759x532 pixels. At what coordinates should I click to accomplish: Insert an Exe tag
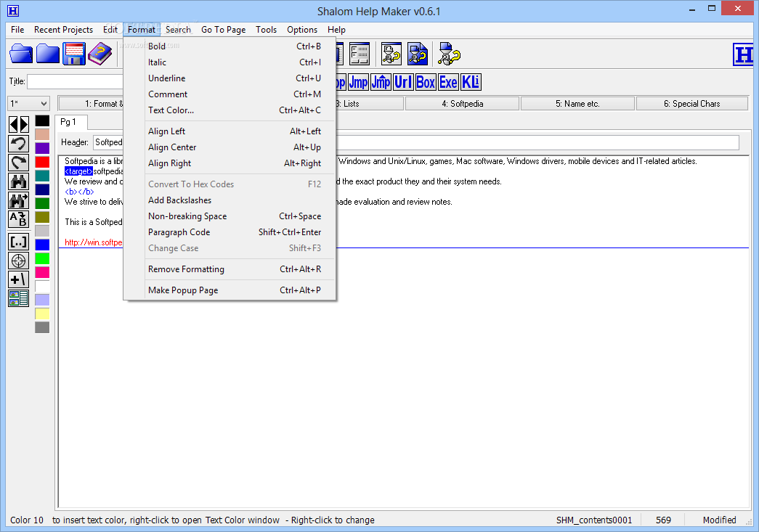[448, 82]
